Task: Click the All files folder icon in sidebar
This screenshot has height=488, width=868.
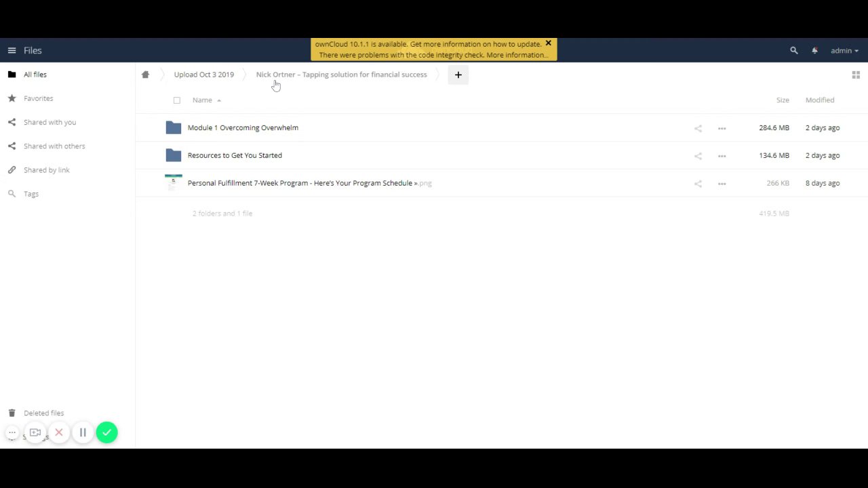Action: (12, 75)
